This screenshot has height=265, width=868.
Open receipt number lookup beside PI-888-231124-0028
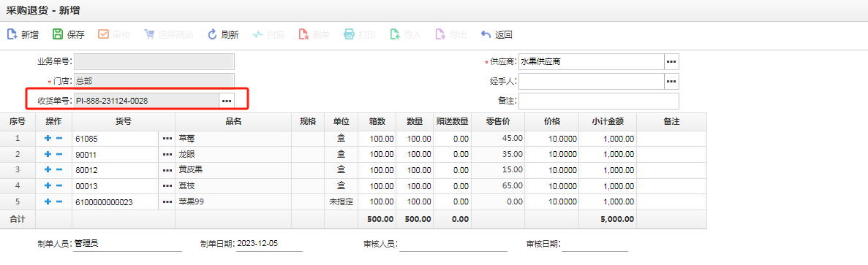pos(227,101)
